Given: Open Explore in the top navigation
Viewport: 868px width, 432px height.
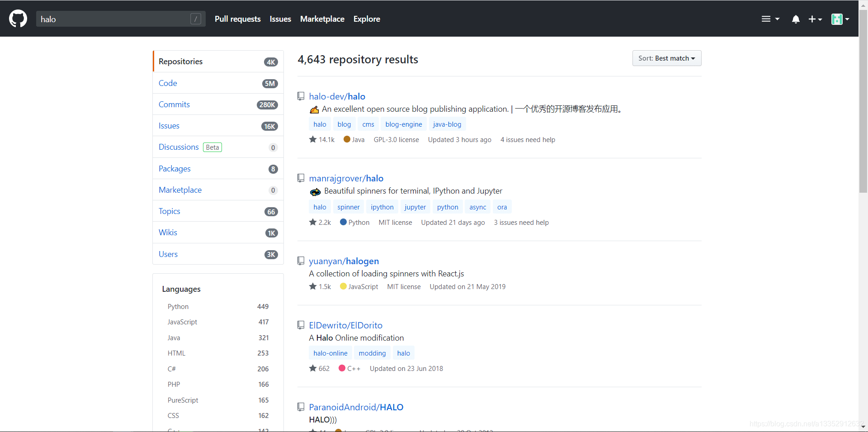Looking at the screenshot, I should (367, 19).
